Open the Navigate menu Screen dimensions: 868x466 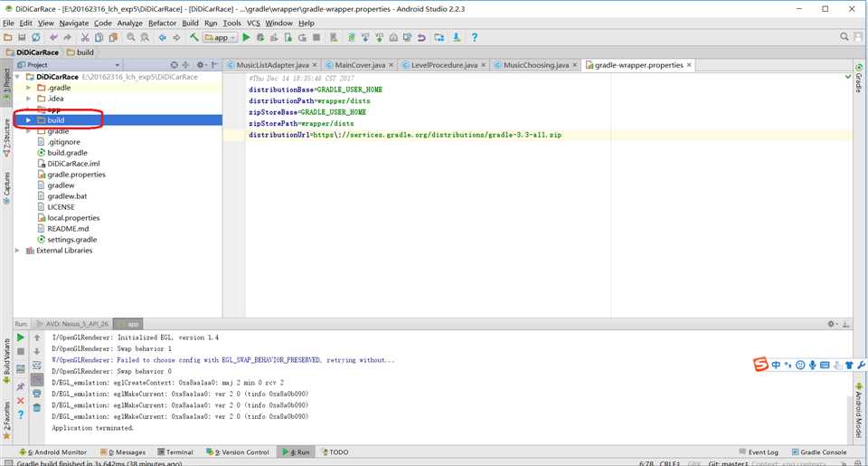74,24
